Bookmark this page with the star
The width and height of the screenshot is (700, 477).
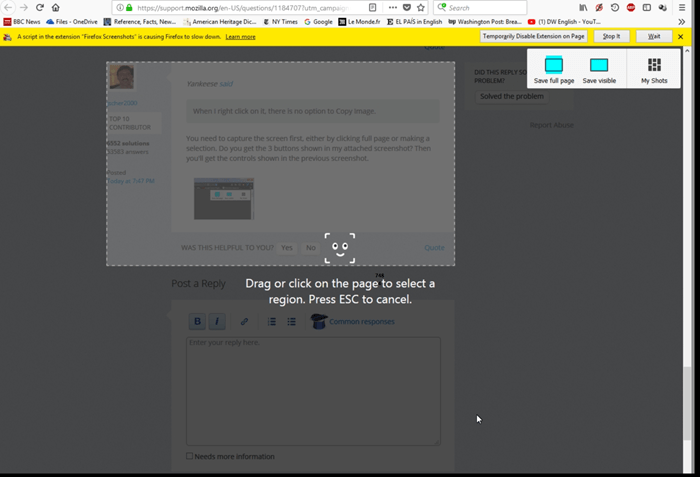(x=421, y=8)
